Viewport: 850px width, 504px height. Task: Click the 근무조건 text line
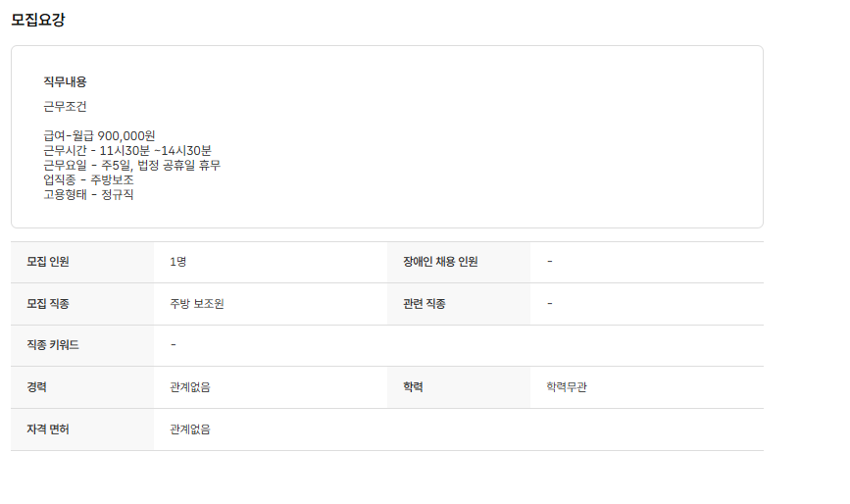(x=65, y=106)
